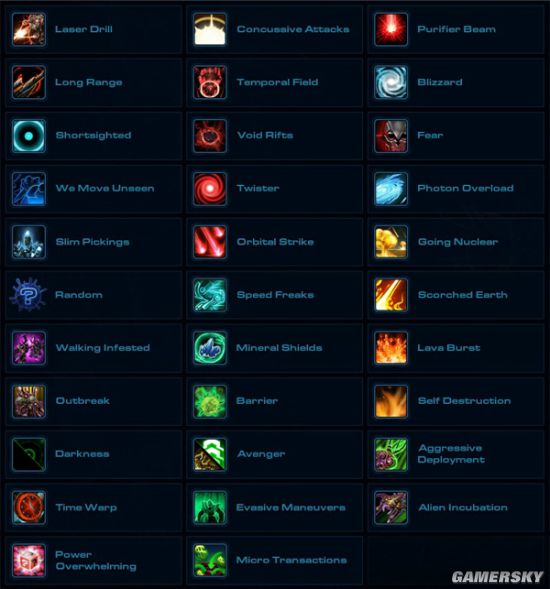The width and height of the screenshot is (550, 589).
Task: Select the Going Nuclear explosion icon
Action: click(391, 242)
